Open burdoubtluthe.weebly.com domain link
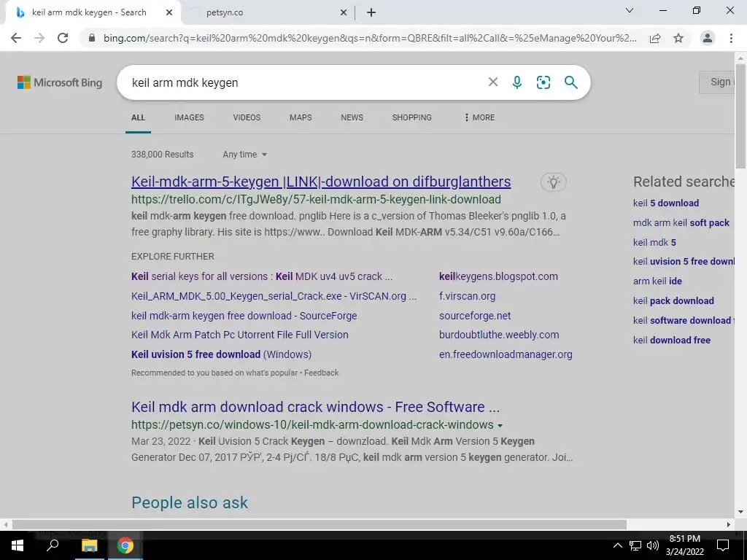747x560 pixels. 499,334
